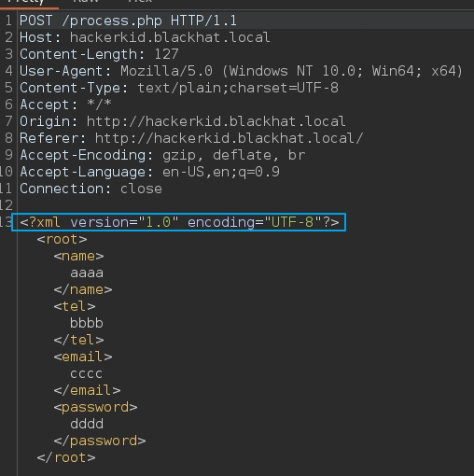Click the closing </password> tag
The image size is (474, 476).
(x=100, y=441)
